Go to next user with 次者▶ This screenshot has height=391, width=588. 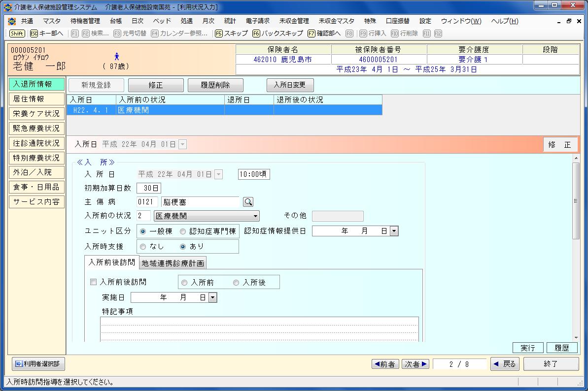click(415, 364)
